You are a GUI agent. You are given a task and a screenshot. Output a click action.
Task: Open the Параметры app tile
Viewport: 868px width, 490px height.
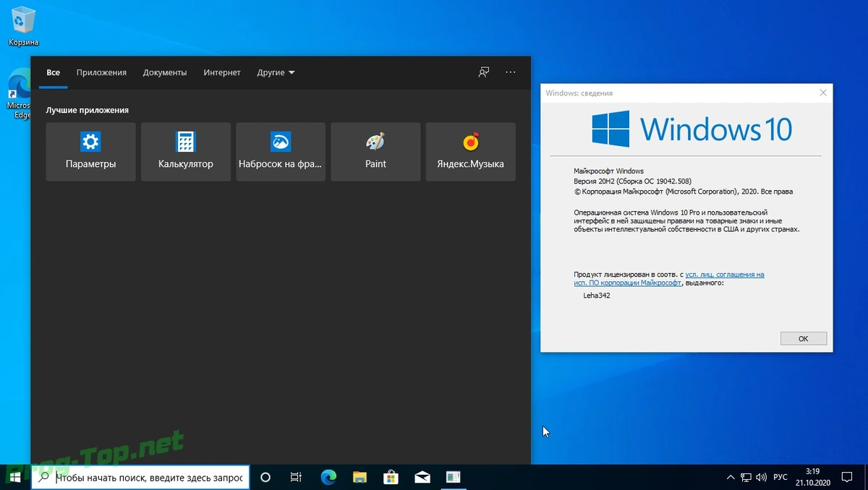[x=90, y=152]
